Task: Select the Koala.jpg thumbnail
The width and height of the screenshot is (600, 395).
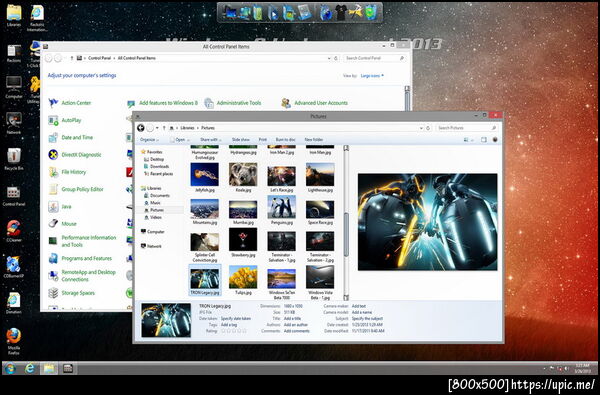Action: [x=243, y=178]
